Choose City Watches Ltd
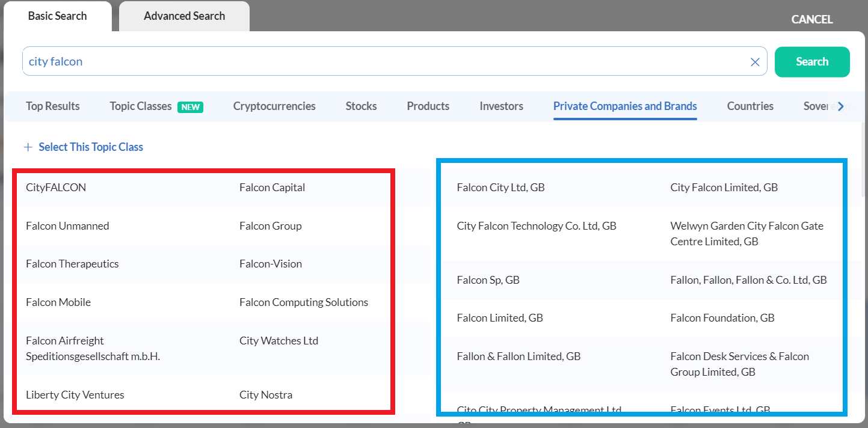The image size is (868, 428). click(279, 341)
